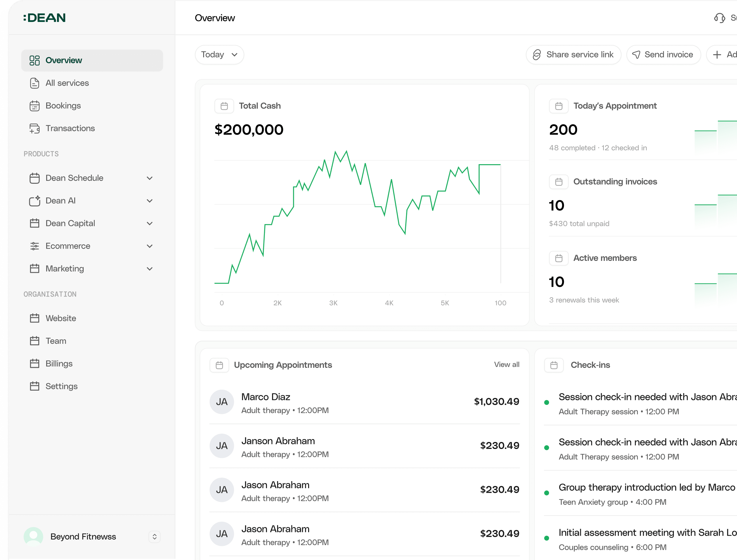Click the All services document icon
The width and height of the screenshot is (737, 560).
[34, 83]
